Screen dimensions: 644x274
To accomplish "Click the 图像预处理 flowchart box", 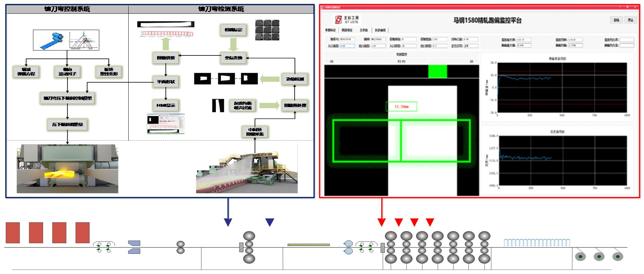I will pyautogui.click(x=295, y=105).
